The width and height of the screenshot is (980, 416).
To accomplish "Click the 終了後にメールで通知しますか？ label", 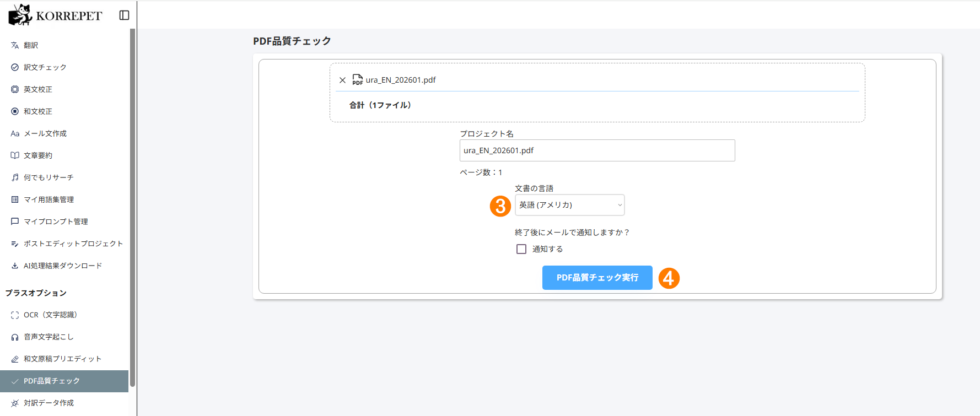I will point(572,233).
